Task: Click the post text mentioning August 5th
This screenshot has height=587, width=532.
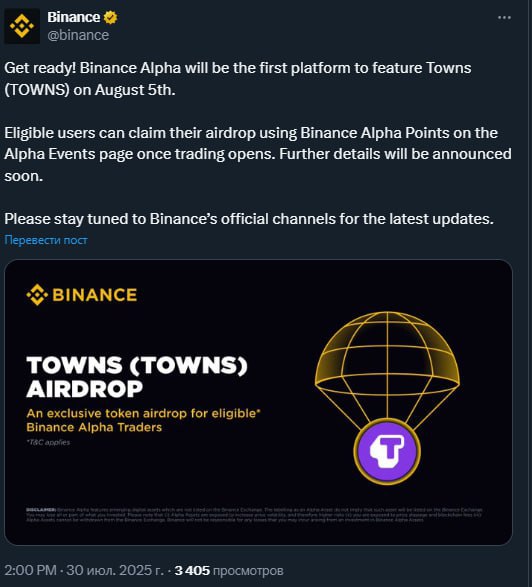Action: [238, 79]
